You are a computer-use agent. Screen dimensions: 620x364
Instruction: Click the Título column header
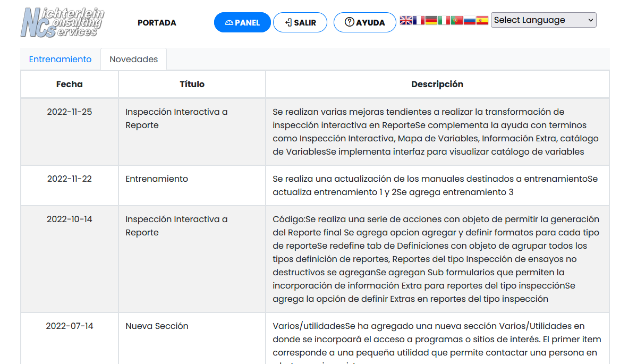click(192, 84)
